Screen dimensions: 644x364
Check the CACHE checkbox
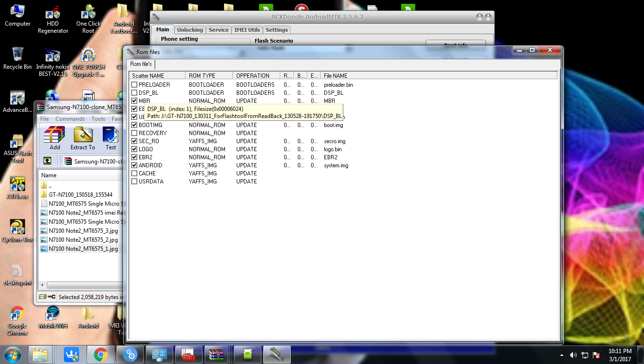[134, 173]
